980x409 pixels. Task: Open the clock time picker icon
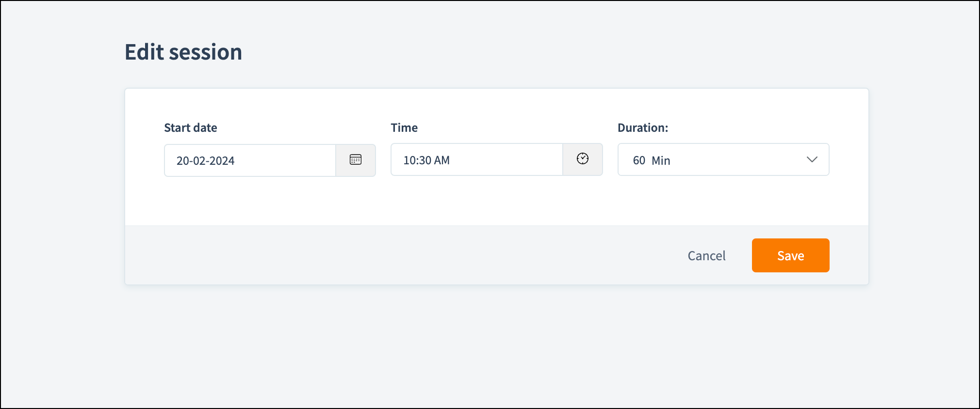(583, 158)
